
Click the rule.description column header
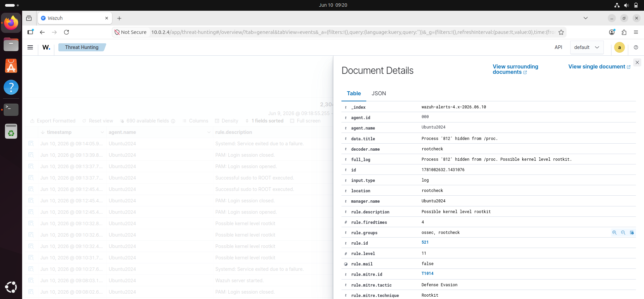pyautogui.click(x=233, y=132)
